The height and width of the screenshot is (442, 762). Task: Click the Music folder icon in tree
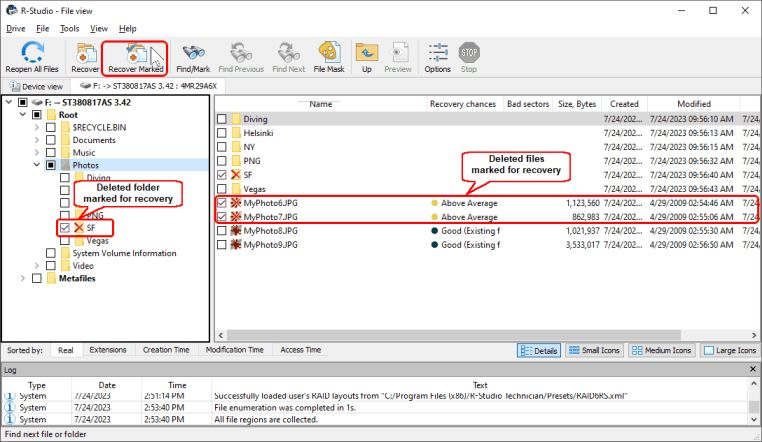(66, 153)
